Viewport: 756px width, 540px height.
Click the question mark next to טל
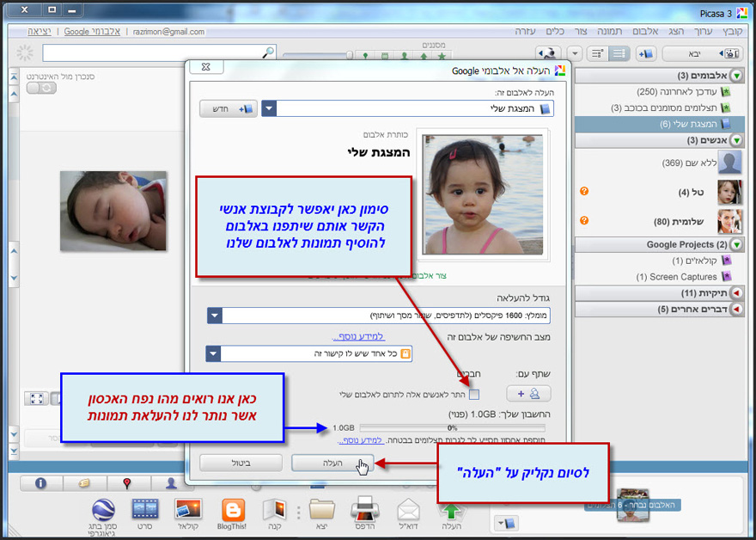pos(584,192)
